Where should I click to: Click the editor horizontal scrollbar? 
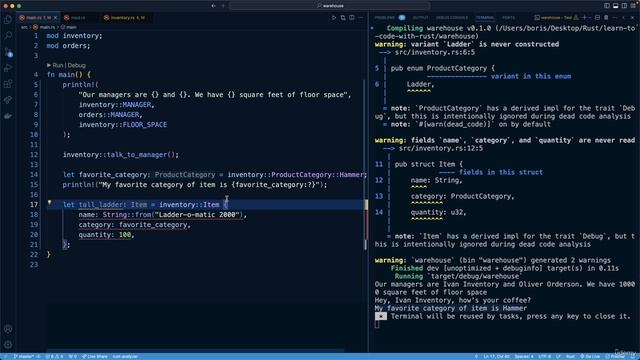pos(195,351)
